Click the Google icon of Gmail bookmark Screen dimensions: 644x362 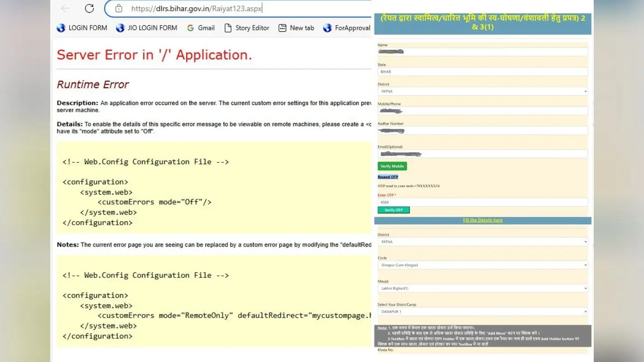(190, 28)
